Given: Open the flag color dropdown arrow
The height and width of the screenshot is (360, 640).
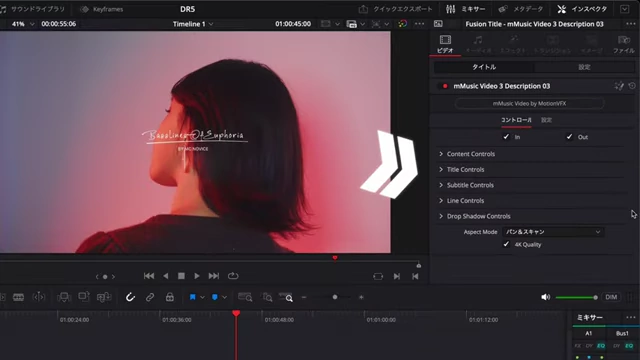Looking at the screenshot, I should [x=202, y=298].
